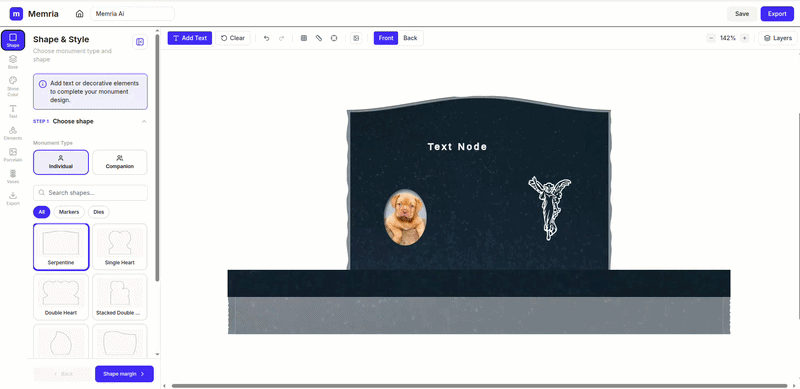This screenshot has width=800, height=389.
Task: Click the Memria logo icon
Action: pyautogui.click(x=16, y=14)
